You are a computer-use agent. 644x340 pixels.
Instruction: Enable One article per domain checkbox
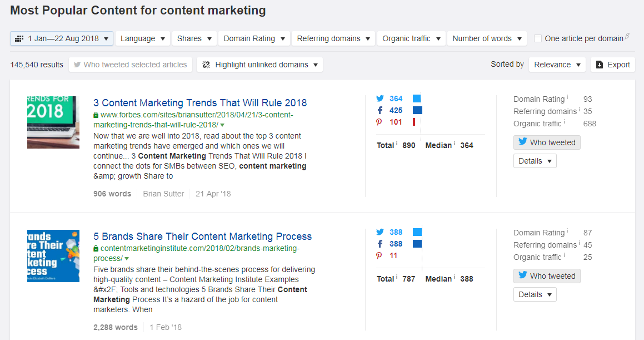tap(538, 38)
